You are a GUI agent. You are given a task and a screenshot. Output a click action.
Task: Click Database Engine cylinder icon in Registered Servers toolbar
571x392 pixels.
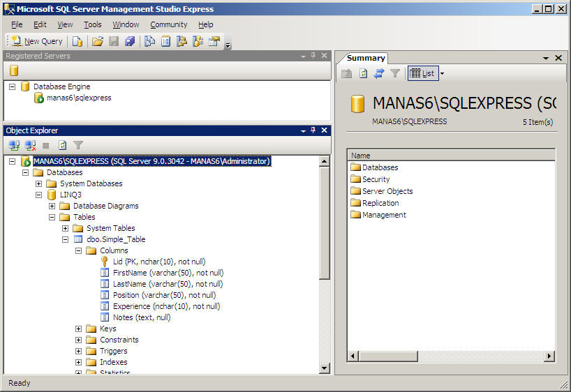14,70
